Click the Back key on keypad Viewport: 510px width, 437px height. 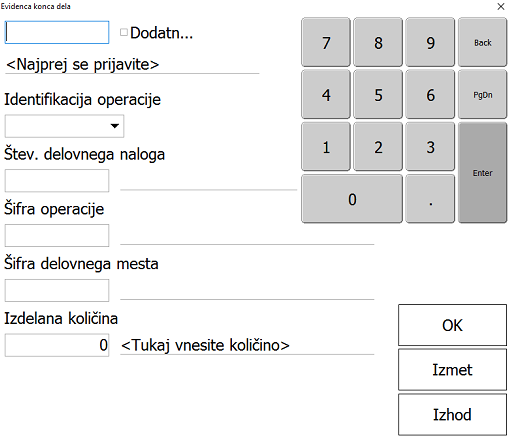point(482,42)
